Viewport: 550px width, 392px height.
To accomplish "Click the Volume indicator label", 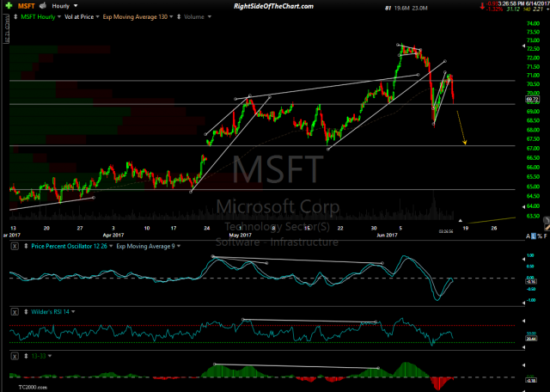I will click(x=194, y=17).
